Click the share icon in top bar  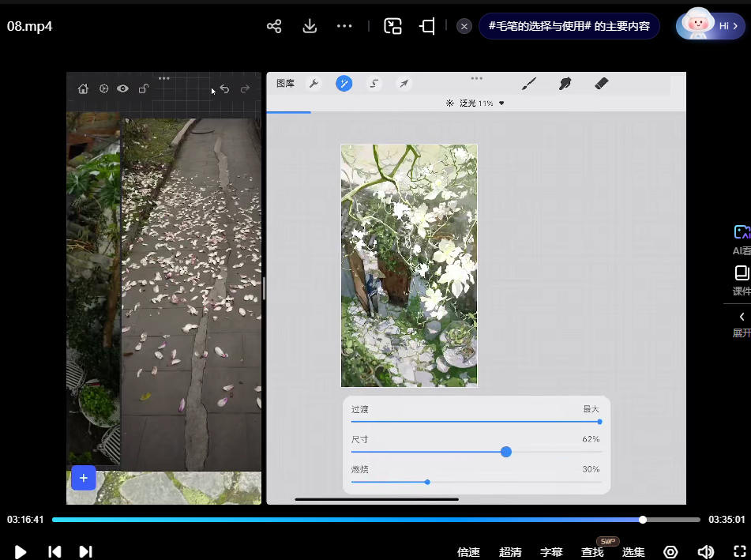(x=274, y=26)
